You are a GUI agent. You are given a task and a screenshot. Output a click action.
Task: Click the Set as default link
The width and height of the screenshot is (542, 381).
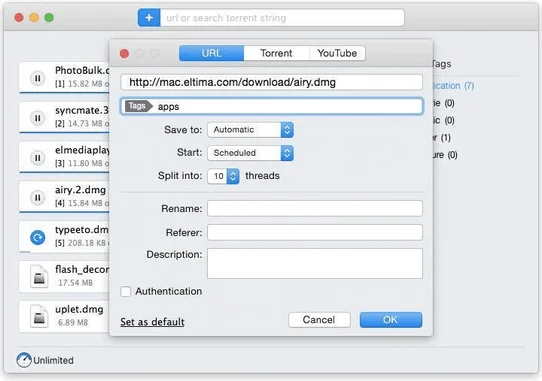[x=152, y=322]
